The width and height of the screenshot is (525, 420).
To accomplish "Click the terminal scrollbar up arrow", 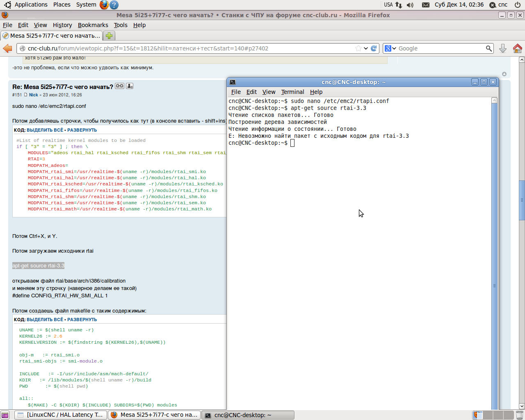I will pos(494,100).
